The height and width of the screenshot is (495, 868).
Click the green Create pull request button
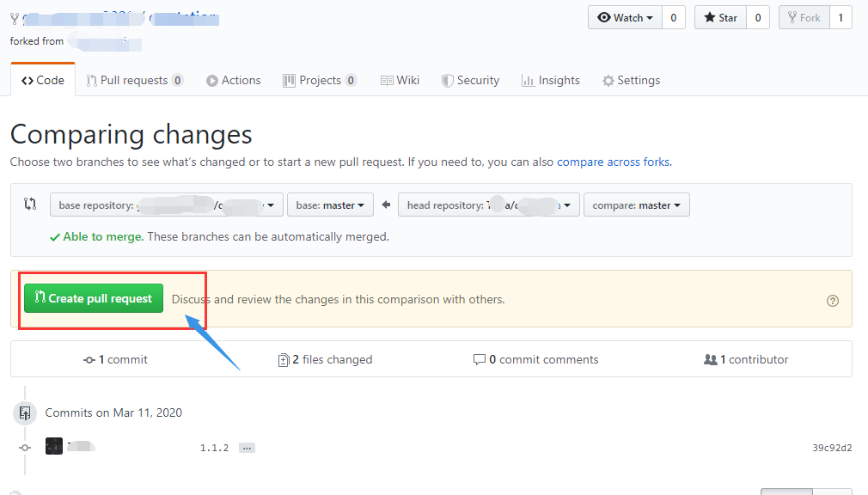pos(94,298)
